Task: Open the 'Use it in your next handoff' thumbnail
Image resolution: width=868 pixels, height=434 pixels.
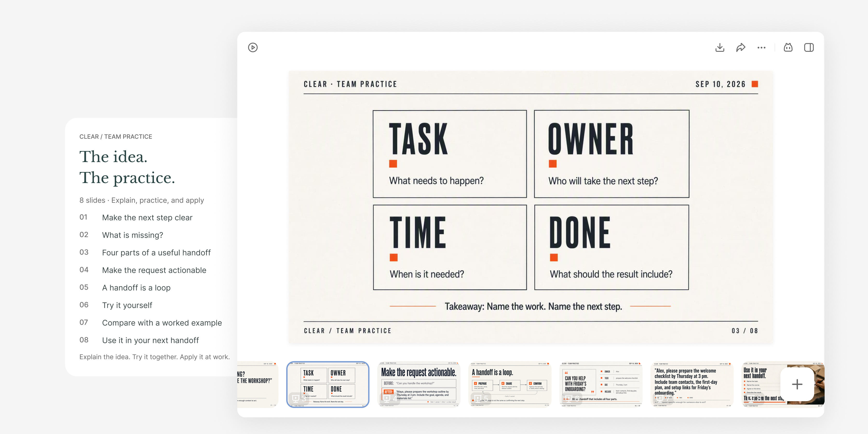Action: pos(761,385)
